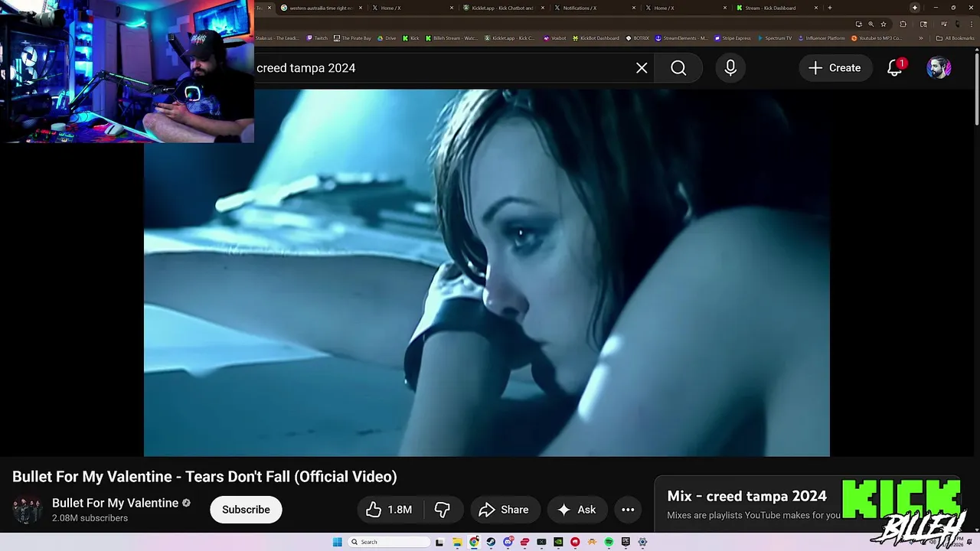
Task: Open more actions three-dot menu
Action: (x=628, y=510)
